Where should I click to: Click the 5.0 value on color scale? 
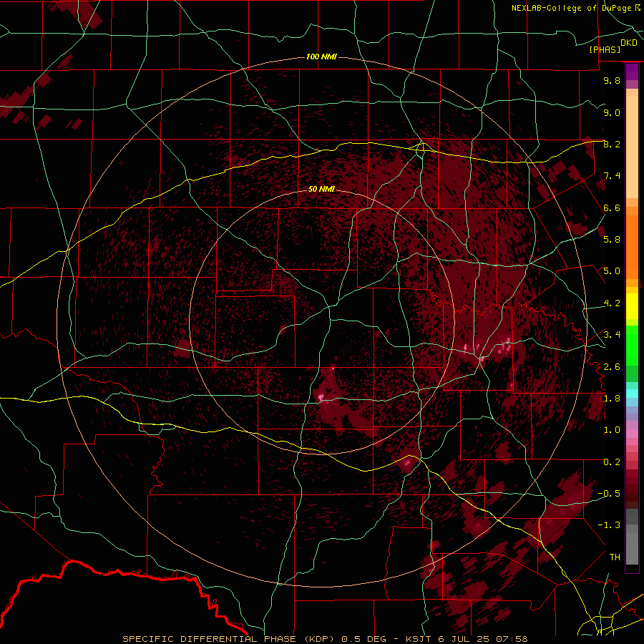(612, 271)
